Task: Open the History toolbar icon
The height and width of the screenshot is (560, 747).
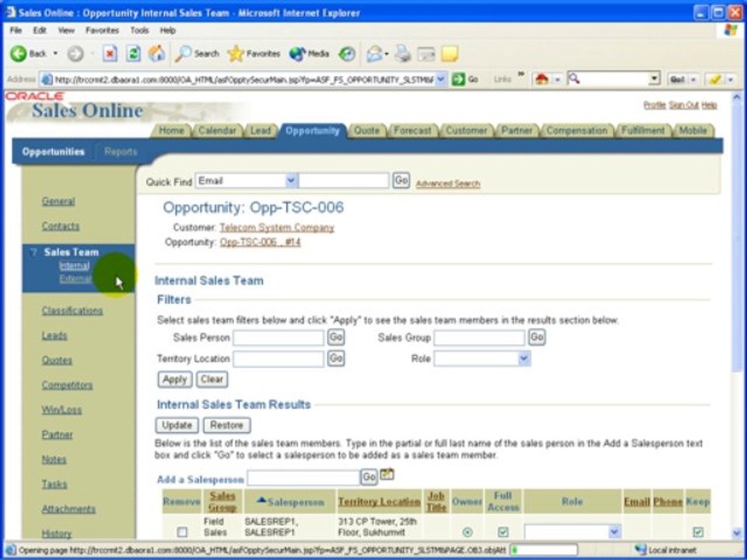Action: 347,54
